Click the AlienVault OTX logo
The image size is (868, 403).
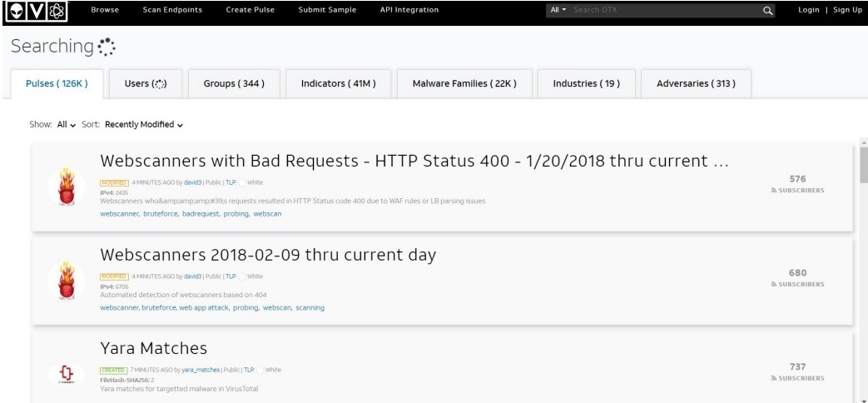tap(36, 11)
